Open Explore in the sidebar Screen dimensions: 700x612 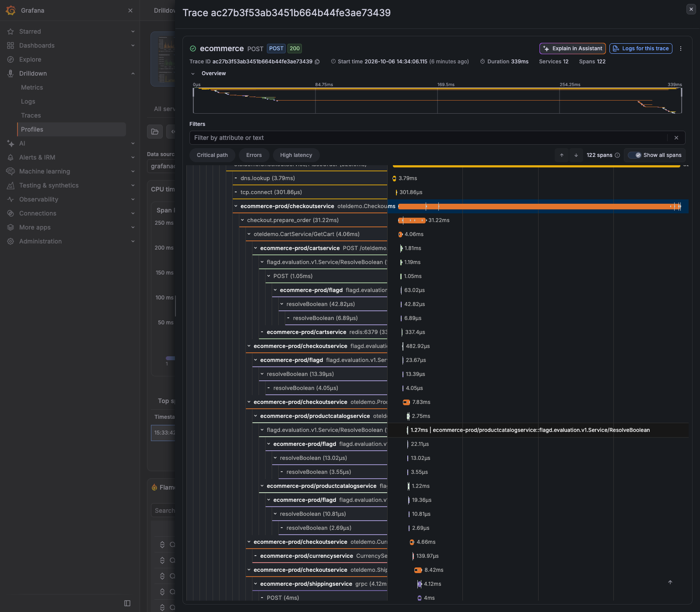pos(30,59)
